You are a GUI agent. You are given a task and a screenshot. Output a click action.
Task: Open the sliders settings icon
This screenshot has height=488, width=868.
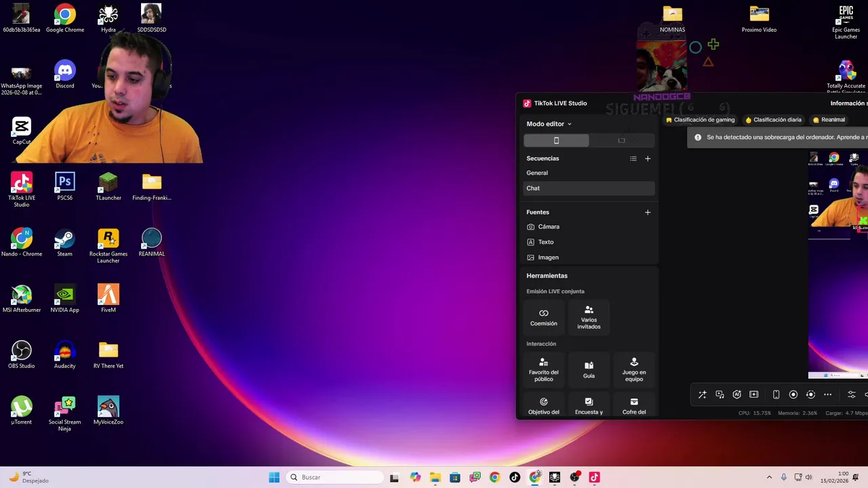click(852, 394)
